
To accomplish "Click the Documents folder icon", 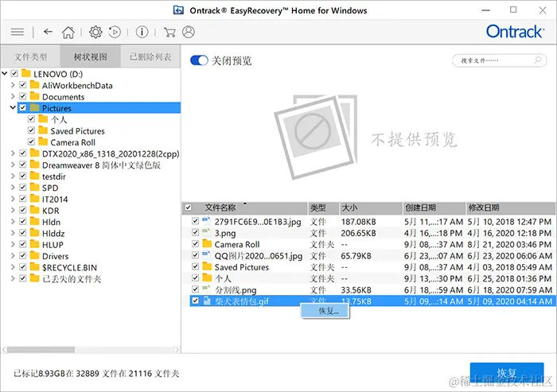I will click(x=34, y=96).
